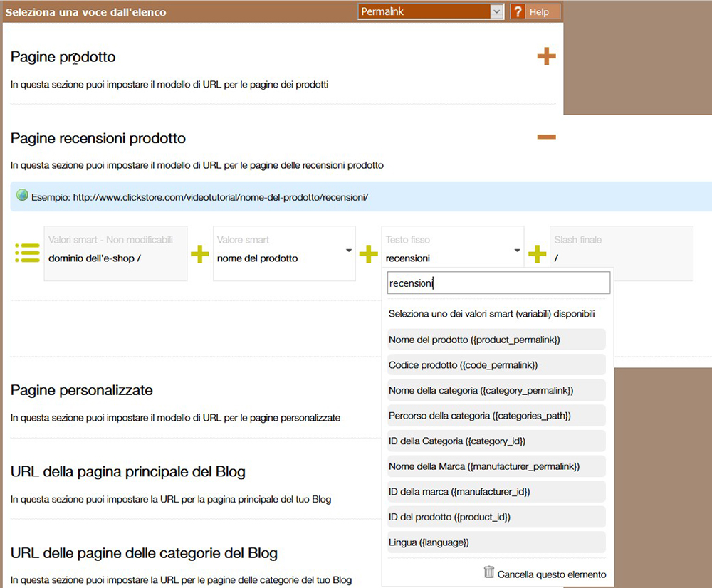
Task: Select ID del prodotto ({product_id})
Action: (x=496, y=517)
